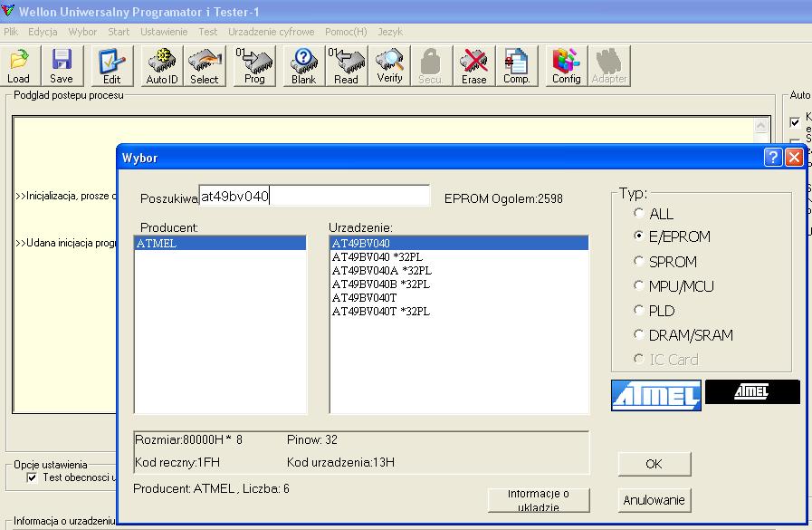Select AT49BV040 in the device list
Screen dimensions: 812x530
(x=459, y=243)
